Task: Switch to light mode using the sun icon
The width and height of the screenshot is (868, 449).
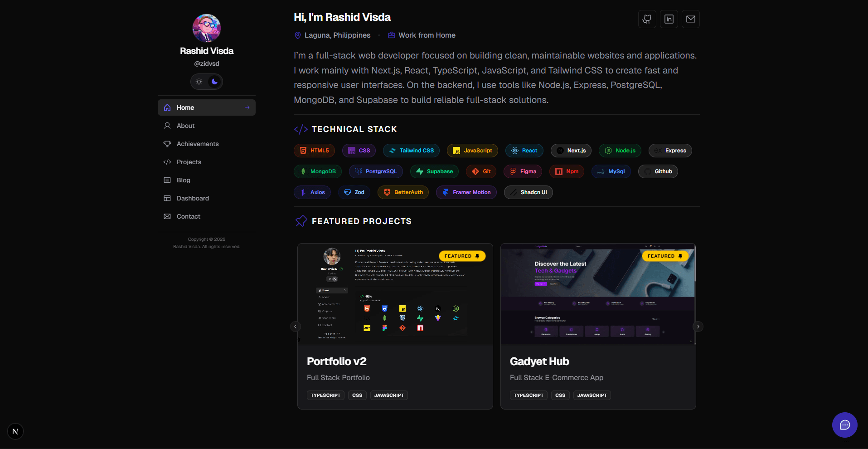Action: click(x=199, y=82)
